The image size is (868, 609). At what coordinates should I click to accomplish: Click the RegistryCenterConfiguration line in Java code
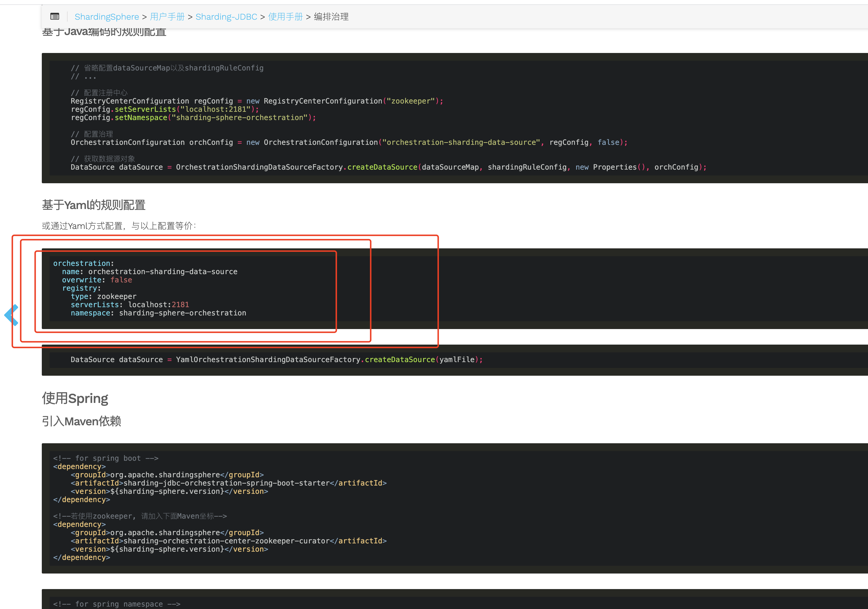257,101
